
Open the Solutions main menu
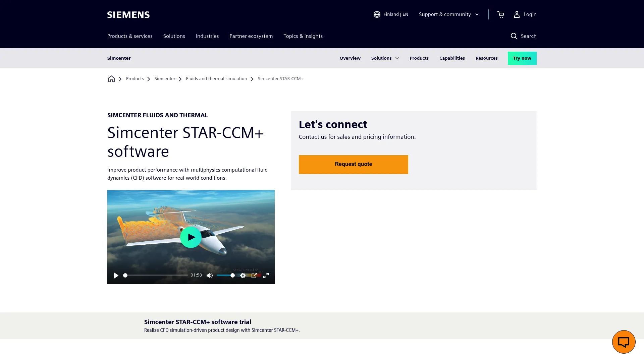coord(174,36)
